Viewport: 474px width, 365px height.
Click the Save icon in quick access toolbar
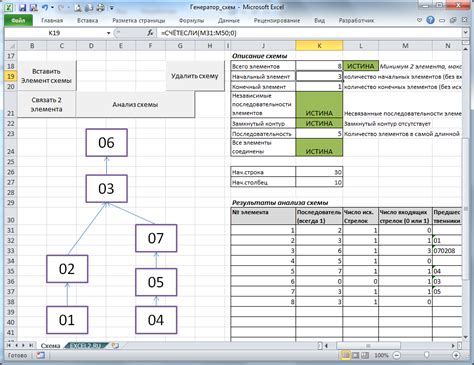point(22,7)
